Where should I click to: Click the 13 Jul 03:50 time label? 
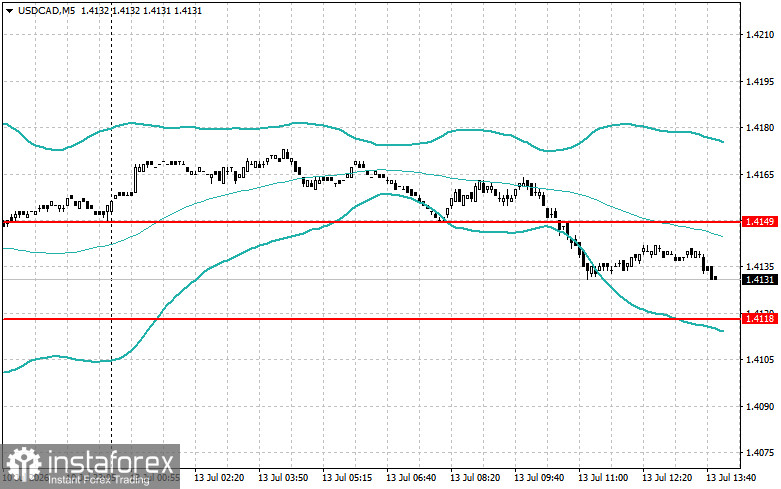(x=283, y=478)
